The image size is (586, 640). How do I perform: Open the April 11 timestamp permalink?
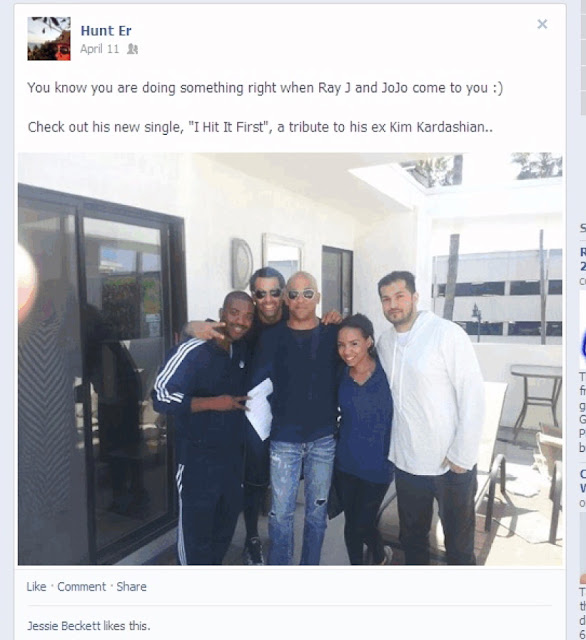point(99,49)
